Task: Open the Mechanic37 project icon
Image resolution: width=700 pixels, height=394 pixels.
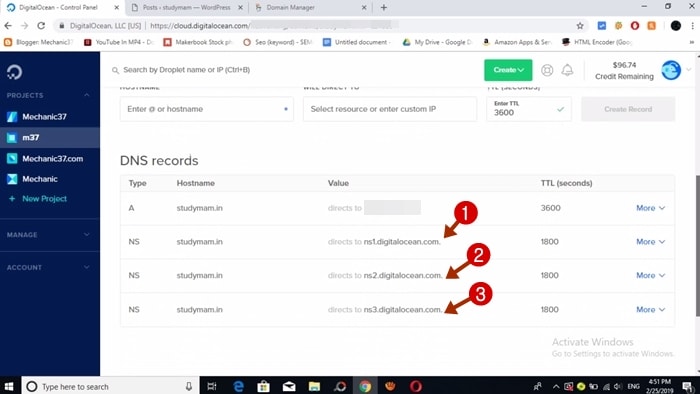Action: point(12,117)
